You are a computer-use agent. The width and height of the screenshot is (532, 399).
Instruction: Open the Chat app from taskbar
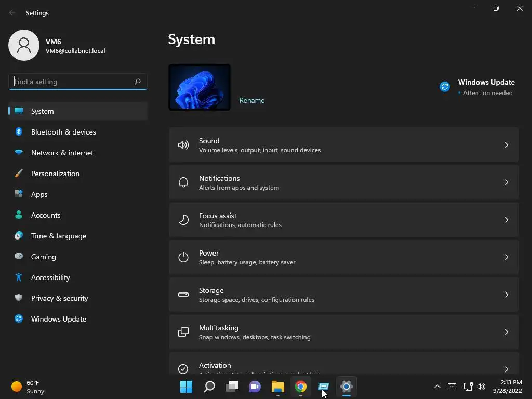tap(255, 387)
